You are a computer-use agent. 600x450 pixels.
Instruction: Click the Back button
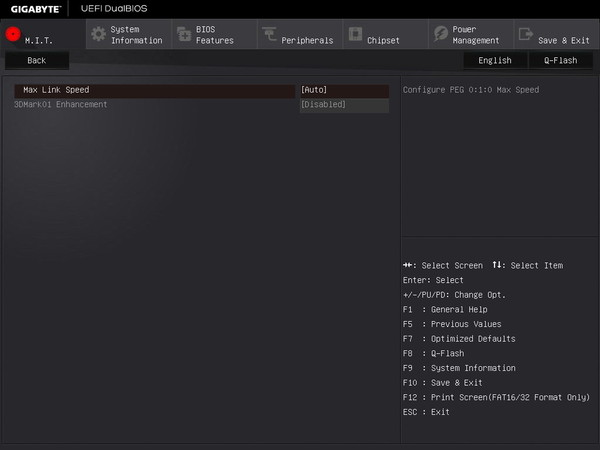[x=37, y=60]
